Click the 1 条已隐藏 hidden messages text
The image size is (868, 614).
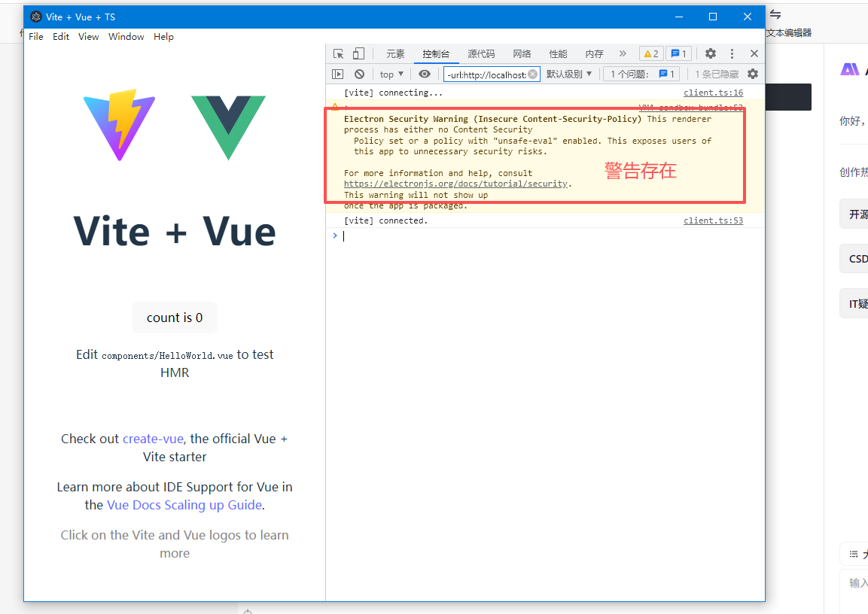pos(717,74)
